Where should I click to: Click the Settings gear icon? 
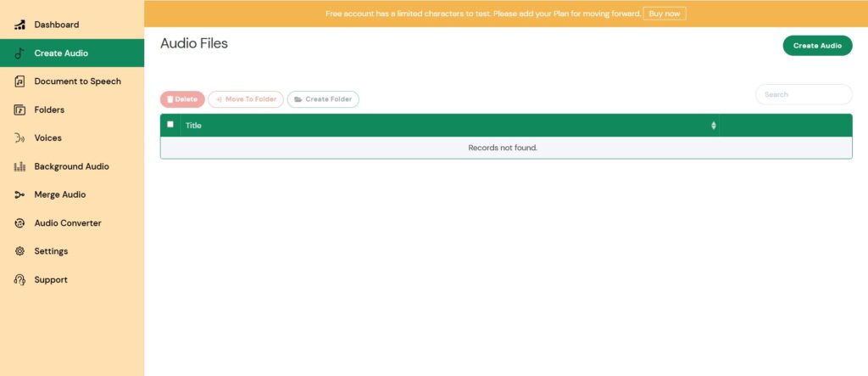coord(20,251)
